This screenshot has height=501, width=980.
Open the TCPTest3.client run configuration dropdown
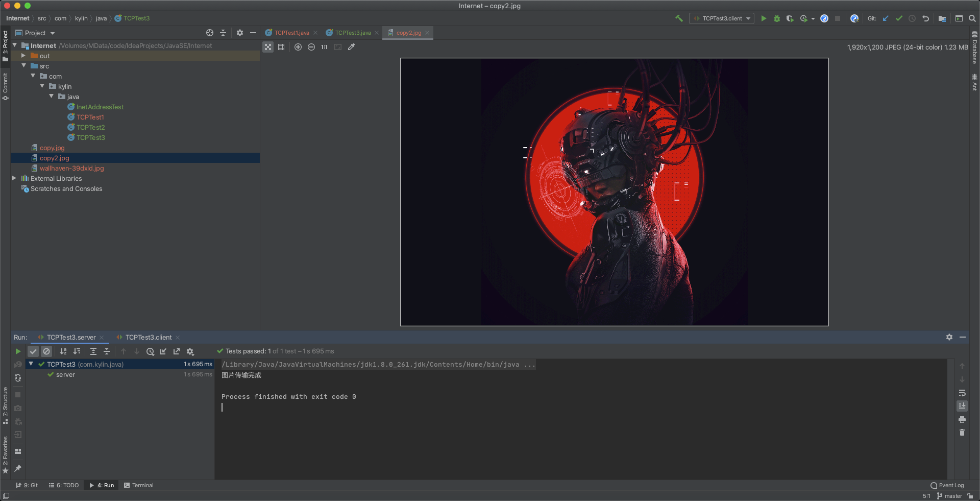click(x=722, y=18)
